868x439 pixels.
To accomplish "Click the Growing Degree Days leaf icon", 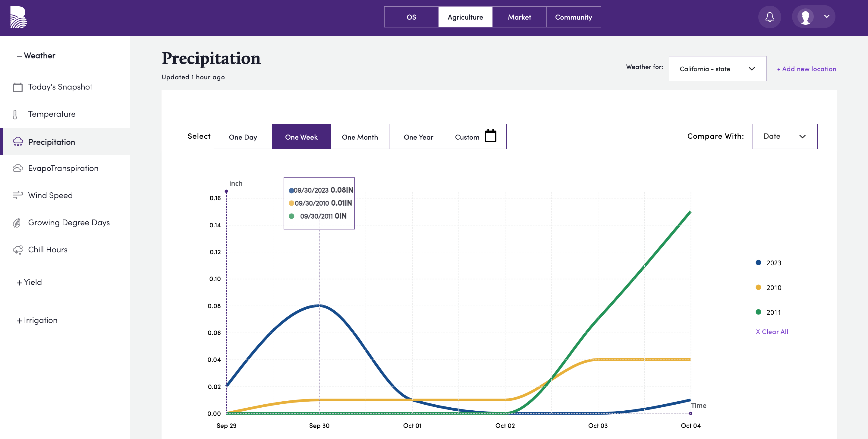I will [17, 223].
